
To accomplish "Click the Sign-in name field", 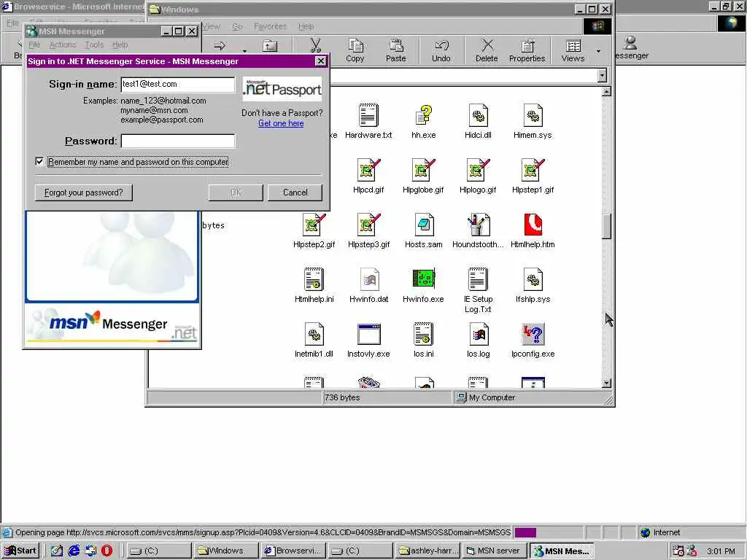I will (x=178, y=85).
